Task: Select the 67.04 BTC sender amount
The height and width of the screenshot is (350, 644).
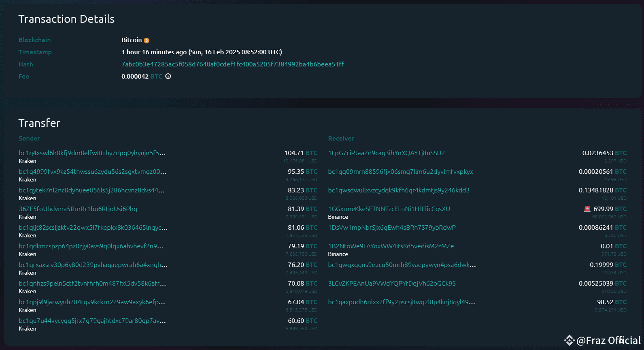Action: click(x=302, y=302)
